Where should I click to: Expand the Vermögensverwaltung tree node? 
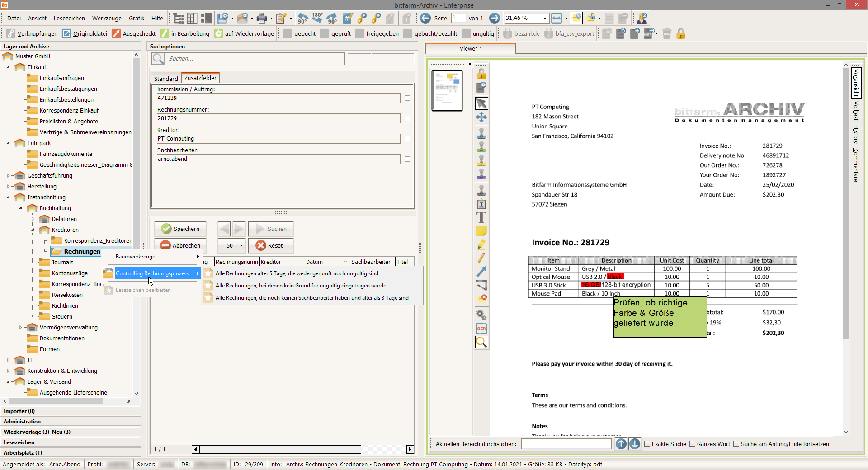(x=20, y=327)
